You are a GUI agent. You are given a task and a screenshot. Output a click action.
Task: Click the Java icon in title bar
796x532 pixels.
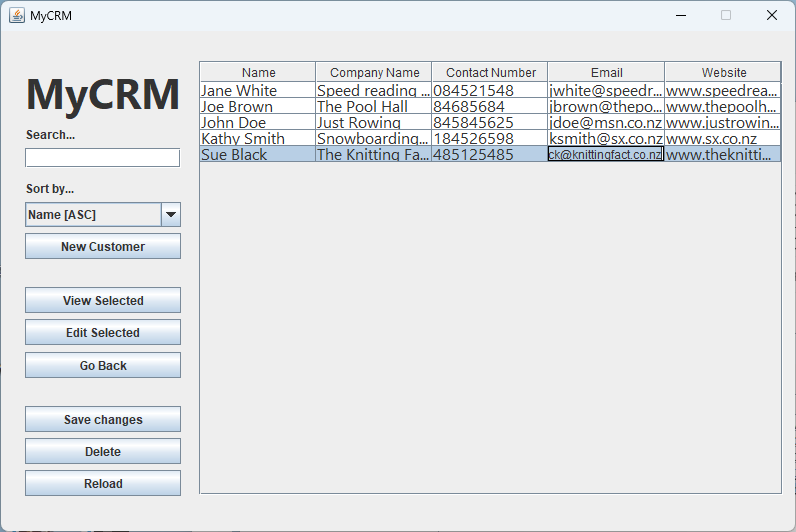coord(17,15)
